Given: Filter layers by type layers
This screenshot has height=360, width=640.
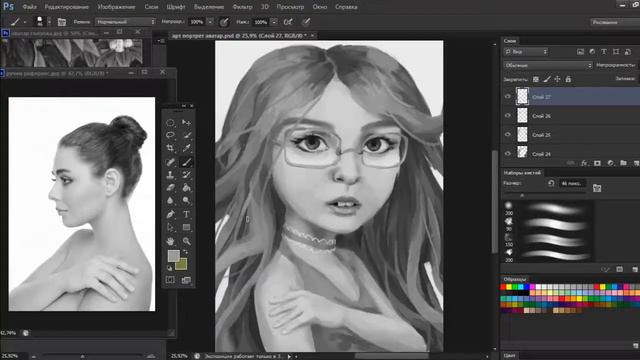Looking at the screenshot, I should coord(604,51).
